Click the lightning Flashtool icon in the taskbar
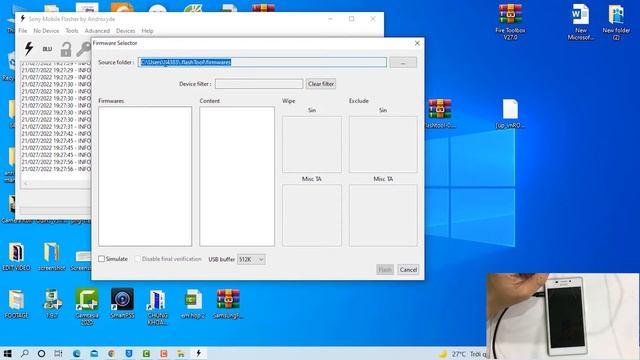 click(199, 353)
